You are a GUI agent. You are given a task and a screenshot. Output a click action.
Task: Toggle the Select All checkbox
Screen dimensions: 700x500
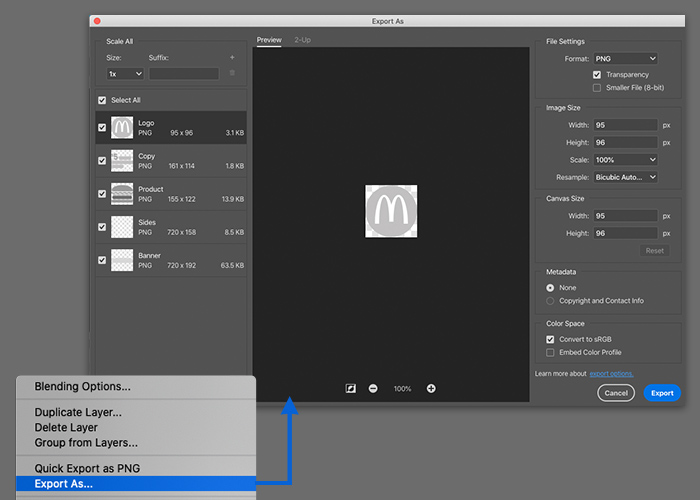pyautogui.click(x=102, y=100)
